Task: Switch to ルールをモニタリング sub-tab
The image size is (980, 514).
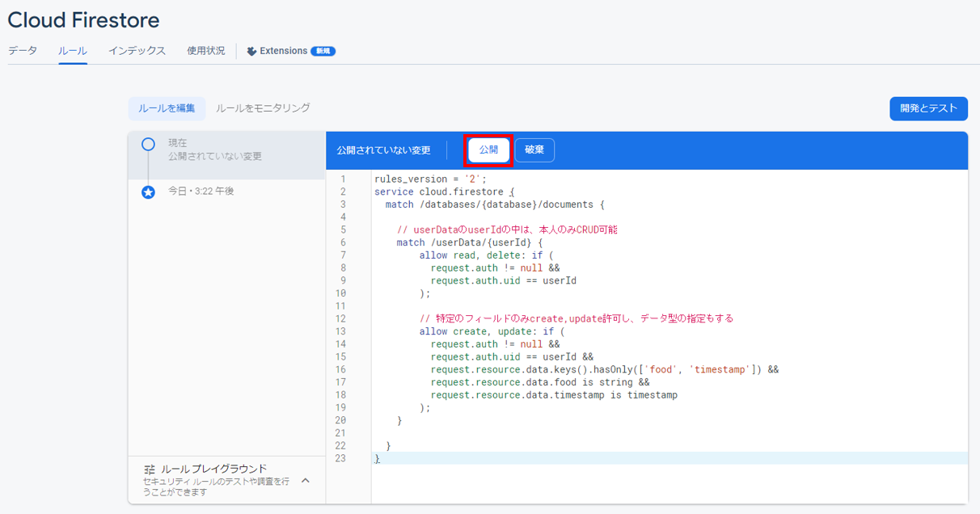Action: click(x=263, y=108)
